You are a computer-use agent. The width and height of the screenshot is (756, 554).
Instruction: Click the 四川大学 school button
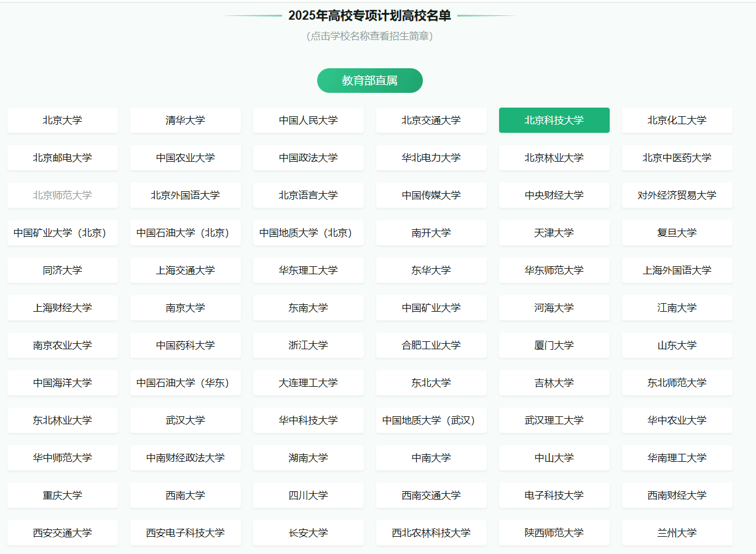(308, 496)
